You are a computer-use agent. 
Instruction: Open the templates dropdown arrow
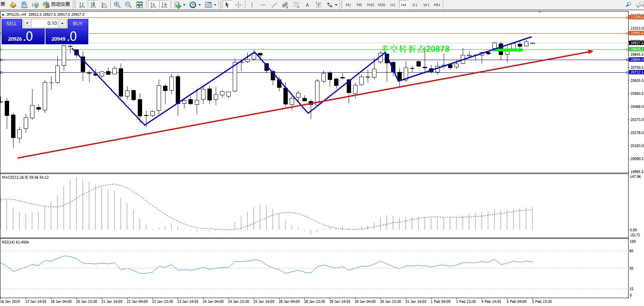(215, 5)
